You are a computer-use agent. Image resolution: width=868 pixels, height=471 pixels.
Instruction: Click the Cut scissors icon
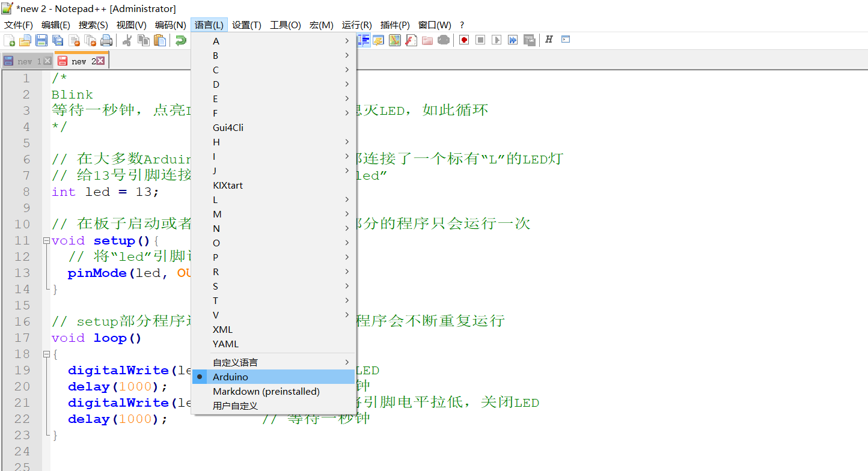[127, 40]
